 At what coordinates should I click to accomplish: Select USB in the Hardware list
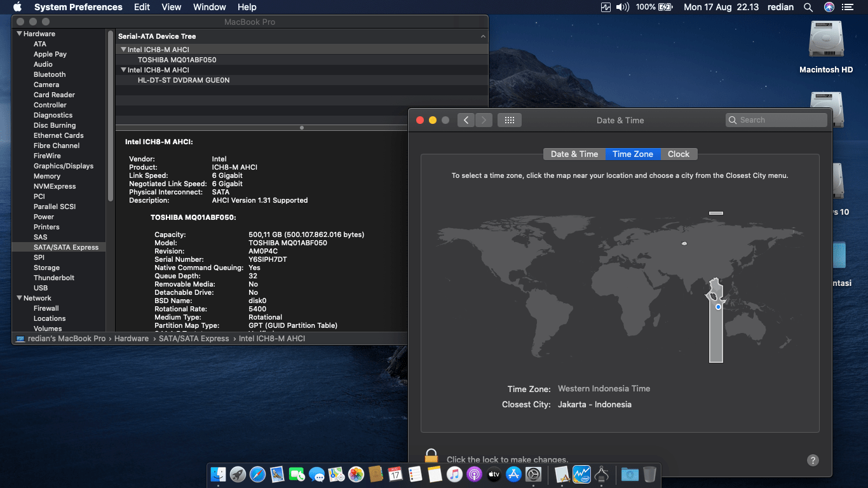[x=41, y=288]
